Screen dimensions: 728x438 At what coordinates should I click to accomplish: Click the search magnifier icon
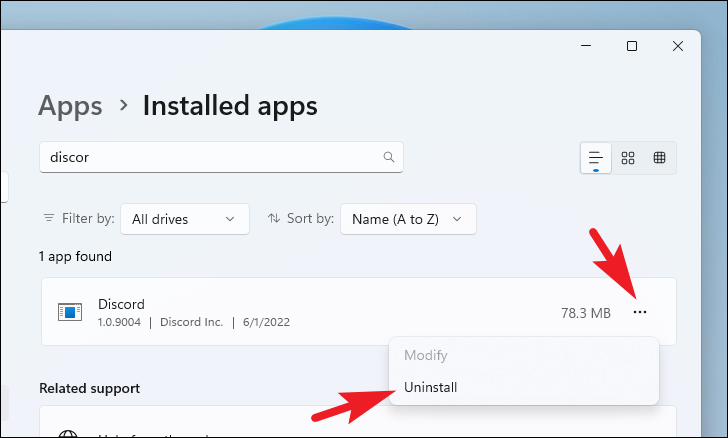pyautogui.click(x=389, y=157)
